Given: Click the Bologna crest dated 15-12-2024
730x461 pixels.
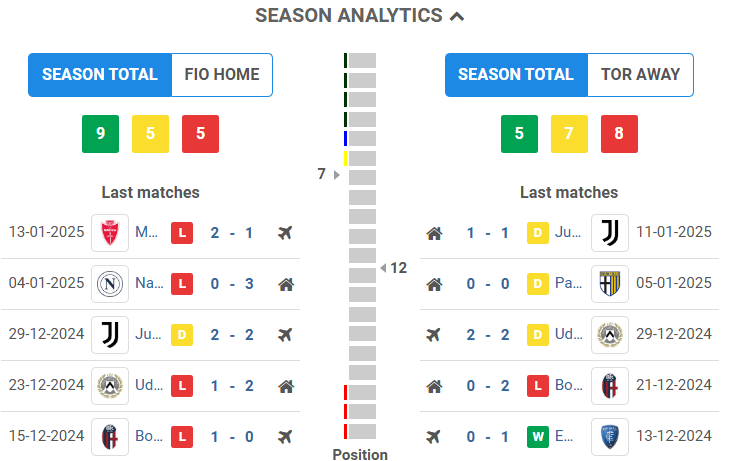Looking at the screenshot, I should click(109, 436).
